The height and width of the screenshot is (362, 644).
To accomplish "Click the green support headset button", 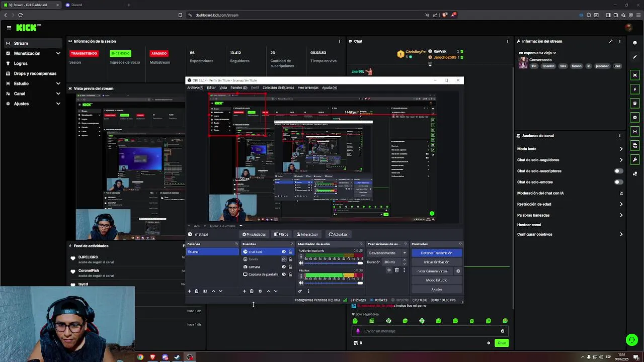I will point(632,340).
